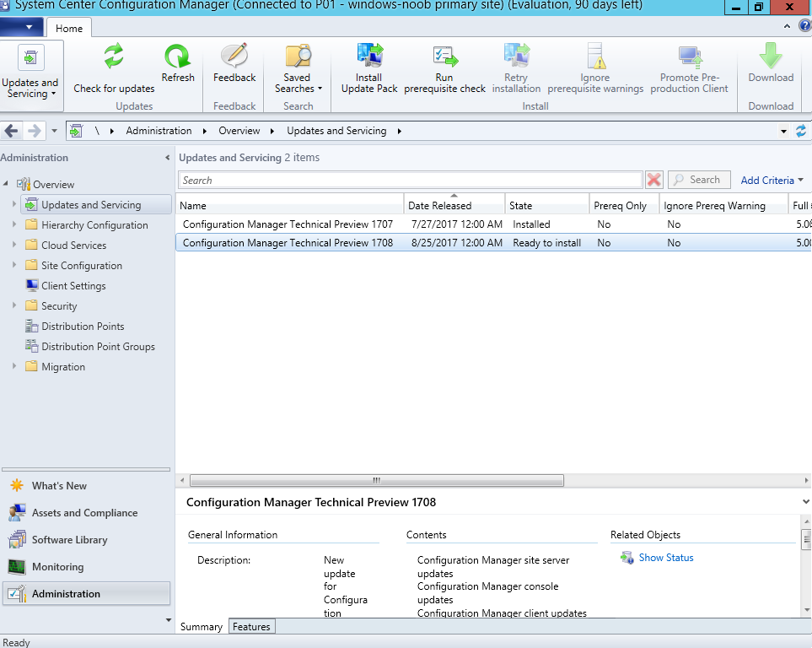The width and height of the screenshot is (812, 648).
Task: Sort by Ignore Prereq Warning column
Action: pyautogui.click(x=723, y=205)
